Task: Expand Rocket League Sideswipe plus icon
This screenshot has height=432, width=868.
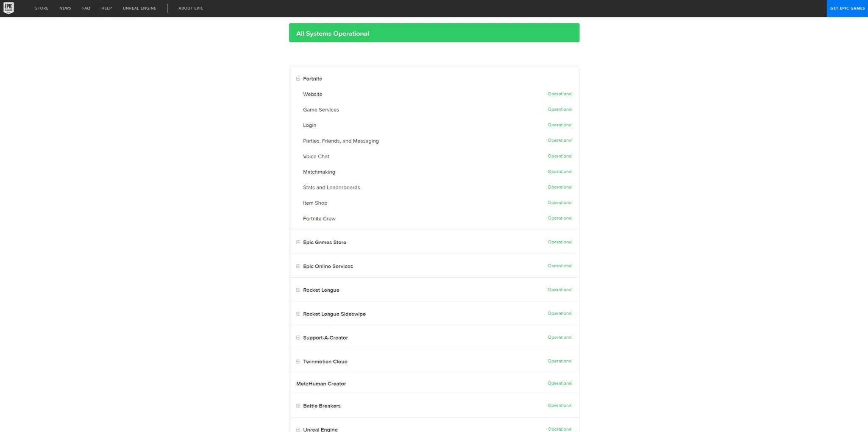Action: (298, 314)
